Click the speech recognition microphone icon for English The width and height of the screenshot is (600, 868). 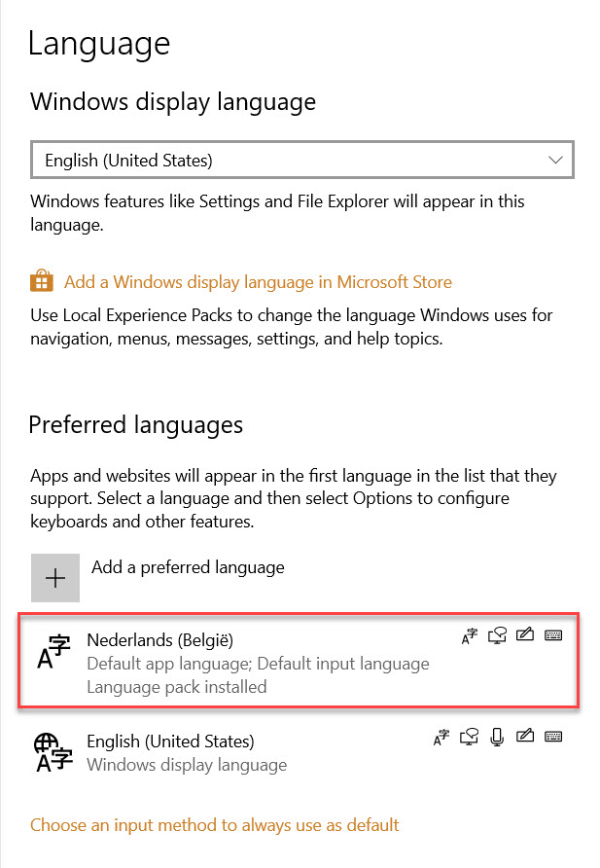coord(497,738)
